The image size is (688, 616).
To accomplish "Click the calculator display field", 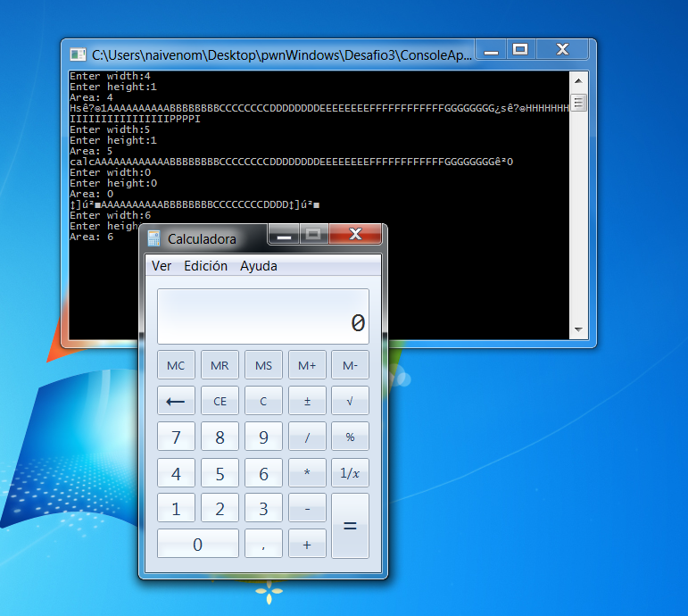I will coord(263,317).
